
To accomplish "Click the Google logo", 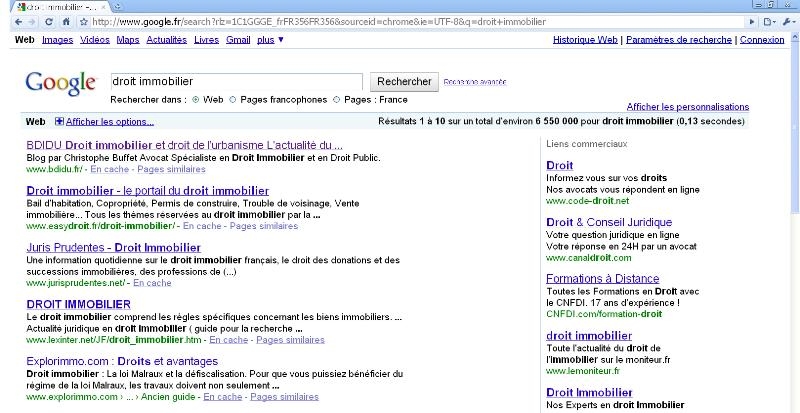I will coord(61,84).
